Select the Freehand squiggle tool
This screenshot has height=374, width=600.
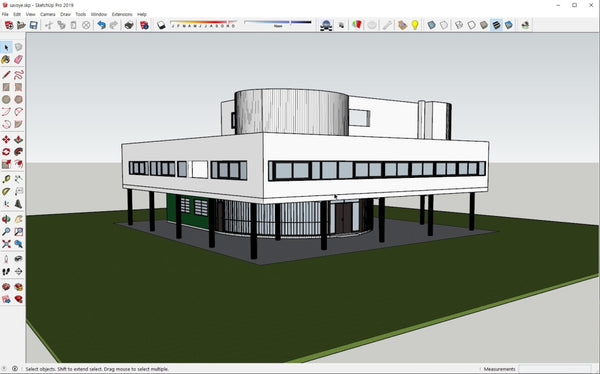coord(18,75)
